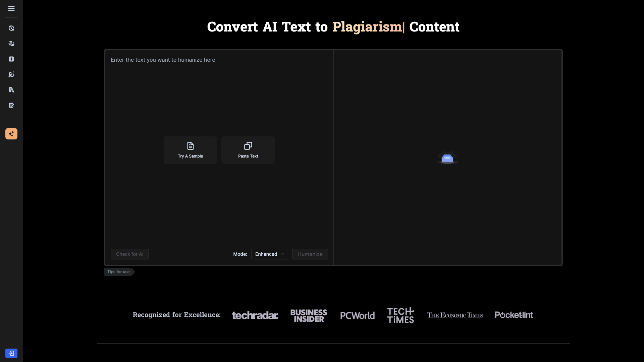Select the people/community icon in sidebar
The image size is (644, 362).
pyautogui.click(x=11, y=44)
